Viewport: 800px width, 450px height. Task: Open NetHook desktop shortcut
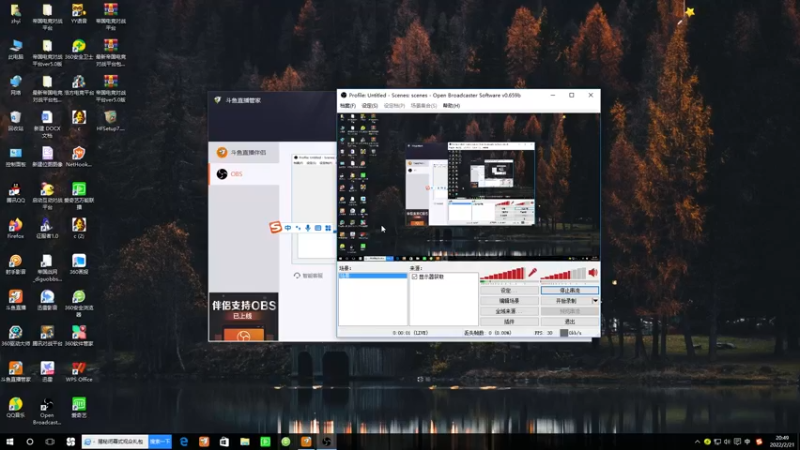(x=79, y=157)
